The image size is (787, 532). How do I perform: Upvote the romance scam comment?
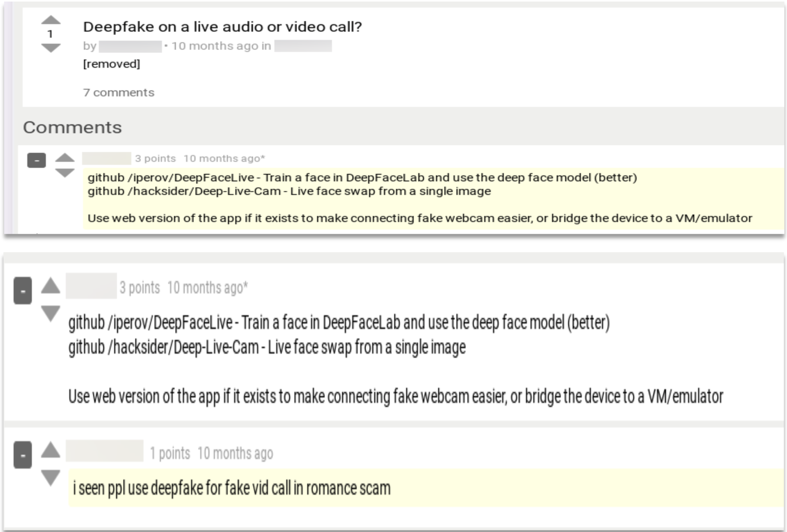point(50,450)
